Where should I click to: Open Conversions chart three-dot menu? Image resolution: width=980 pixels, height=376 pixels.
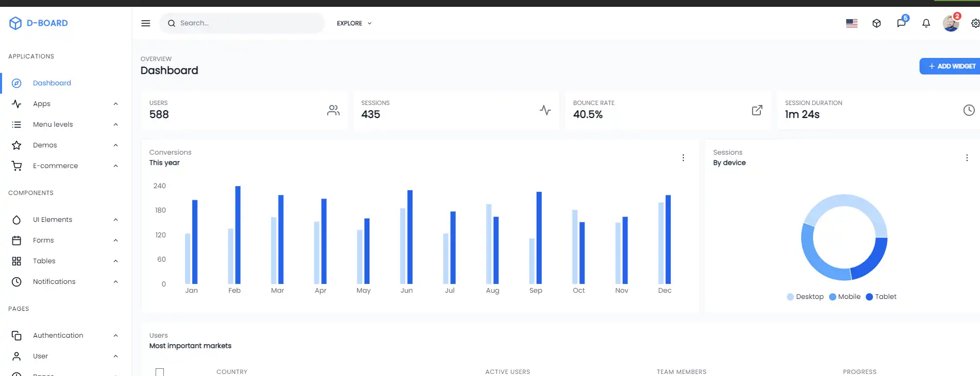pyautogui.click(x=683, y=158)
